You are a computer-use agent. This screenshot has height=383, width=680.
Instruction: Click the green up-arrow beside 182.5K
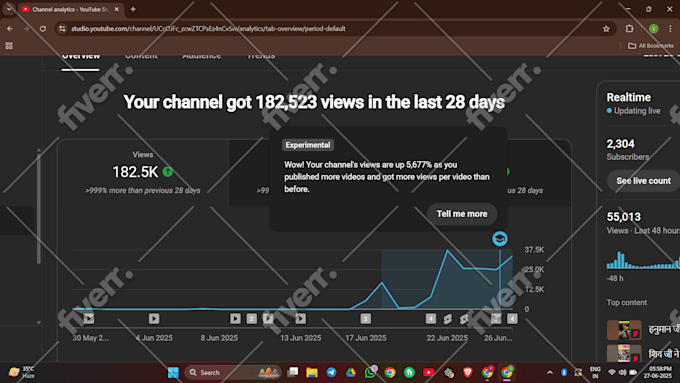pos(168,172)
